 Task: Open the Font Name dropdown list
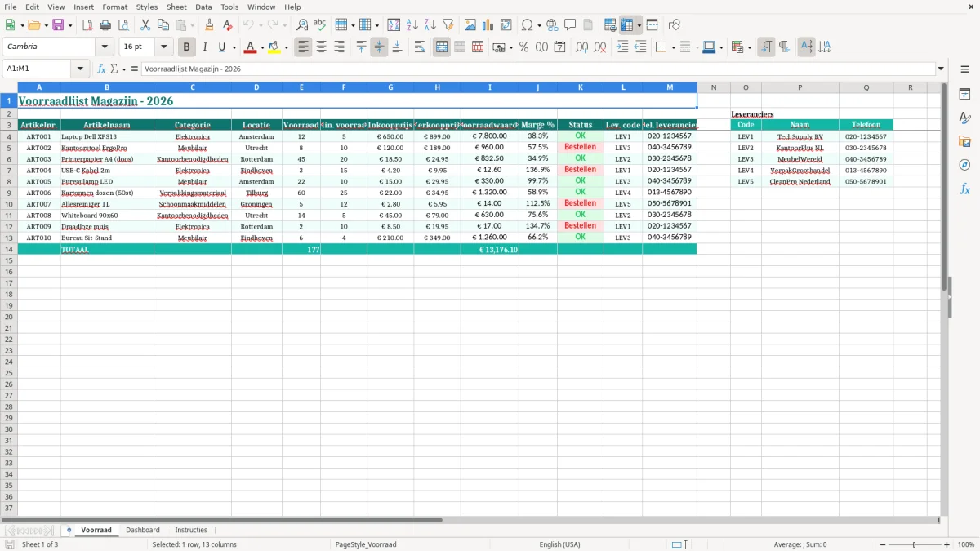pos(104,47)
